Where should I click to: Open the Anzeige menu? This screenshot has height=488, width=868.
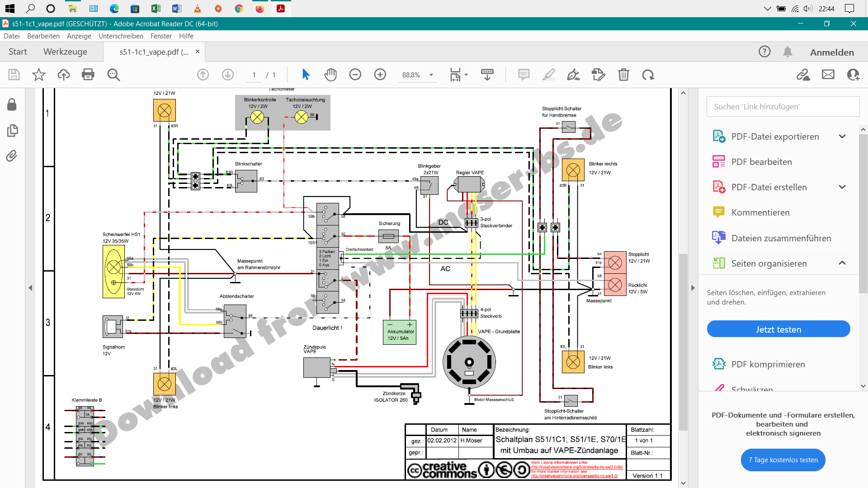click(79, 36)
